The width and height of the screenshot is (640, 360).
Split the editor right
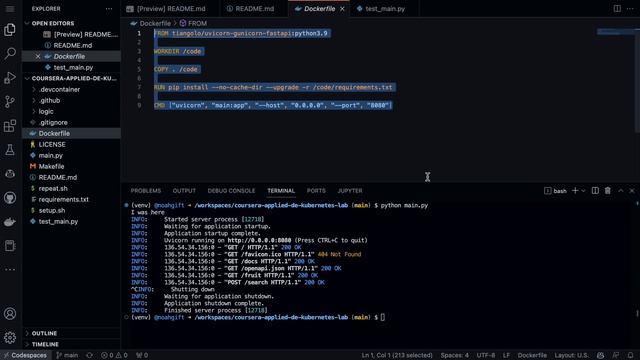617,9
